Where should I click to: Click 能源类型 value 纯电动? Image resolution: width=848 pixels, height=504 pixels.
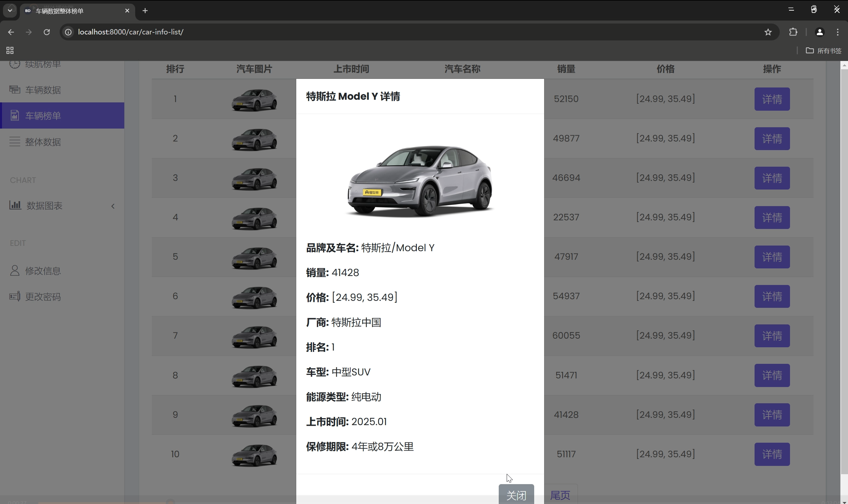(366, 397)
